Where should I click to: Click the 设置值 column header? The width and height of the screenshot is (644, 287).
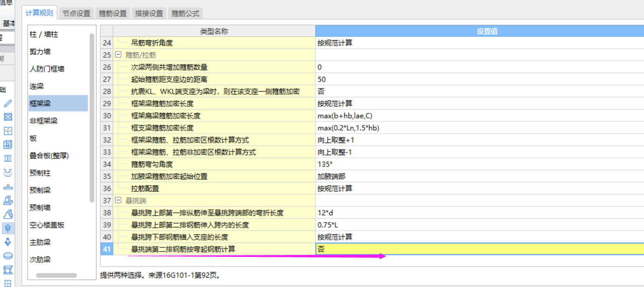(x=480, y=31)
